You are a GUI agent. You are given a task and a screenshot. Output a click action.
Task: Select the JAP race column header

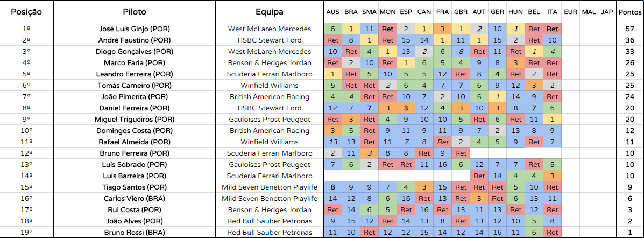click(x=607, y=12)
